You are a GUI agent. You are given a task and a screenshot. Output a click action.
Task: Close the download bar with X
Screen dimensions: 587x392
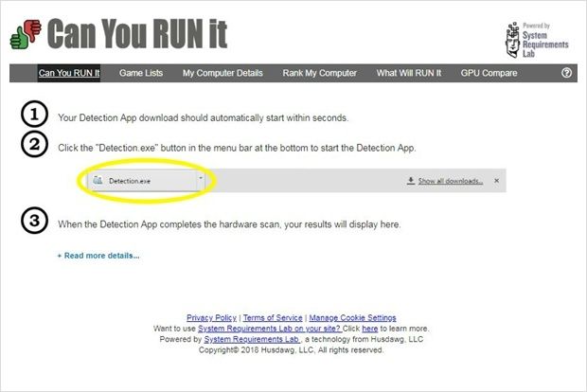click(x=496, y=181)
